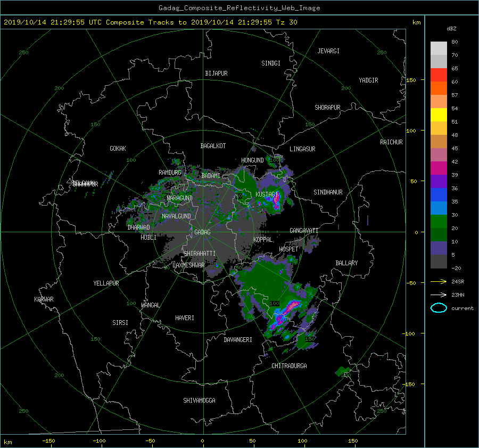Click the YELLAPUR city label

[x=106, y=283]
